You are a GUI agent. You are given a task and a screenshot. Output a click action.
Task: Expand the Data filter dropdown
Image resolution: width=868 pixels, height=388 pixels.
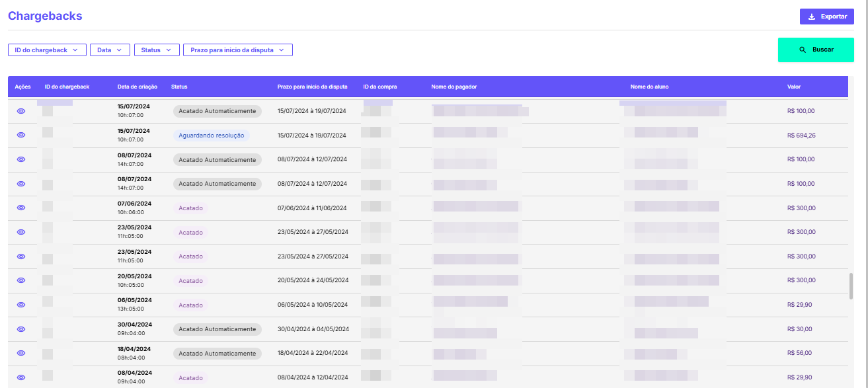pos(110,50)
